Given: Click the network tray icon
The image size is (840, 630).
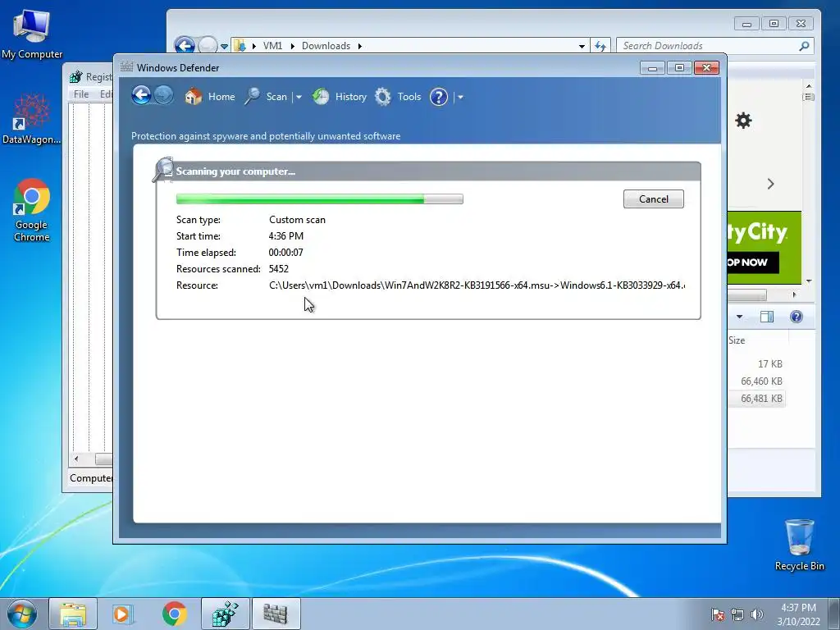Looking at the screenshot, I should tap(737, 614).
